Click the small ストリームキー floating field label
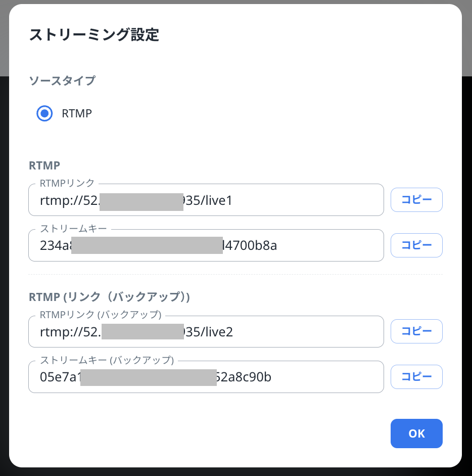 (73, 229)
